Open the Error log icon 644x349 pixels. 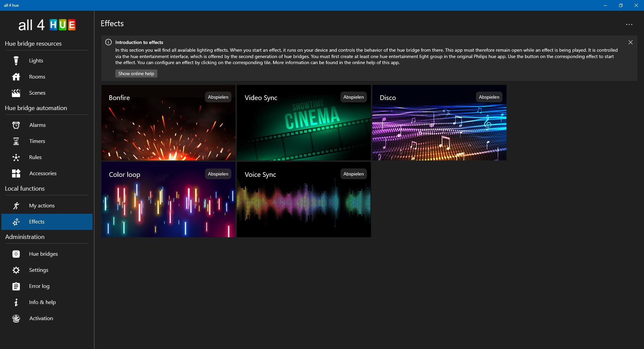coord(16,286)
